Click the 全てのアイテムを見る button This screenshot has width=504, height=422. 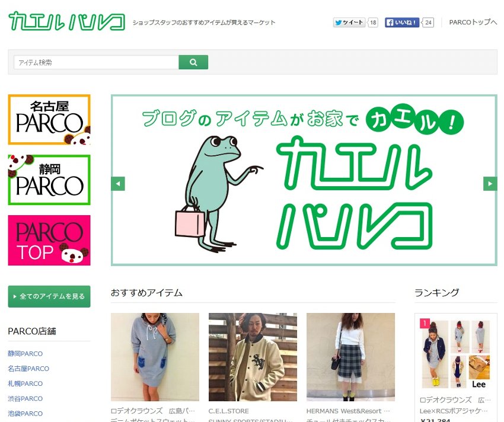49,296
